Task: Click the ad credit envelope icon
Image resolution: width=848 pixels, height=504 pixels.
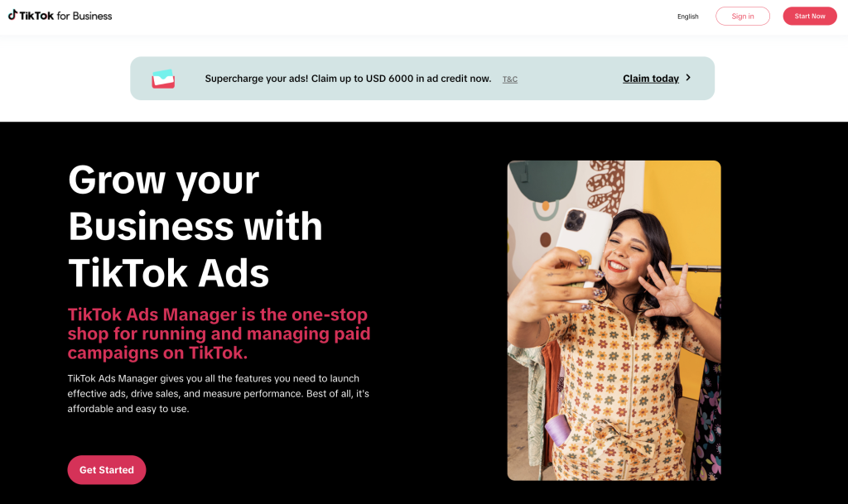Action: click(x=163, y=79)
